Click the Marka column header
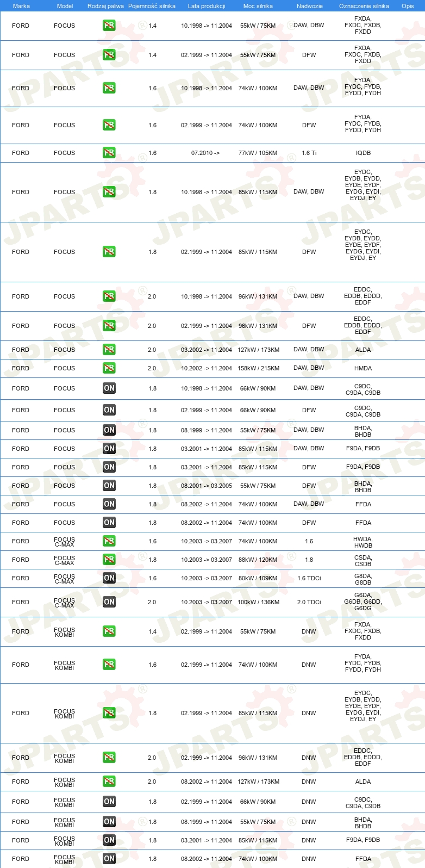The width and height of the screenshot is (425, 868). (x=21, y=6)
